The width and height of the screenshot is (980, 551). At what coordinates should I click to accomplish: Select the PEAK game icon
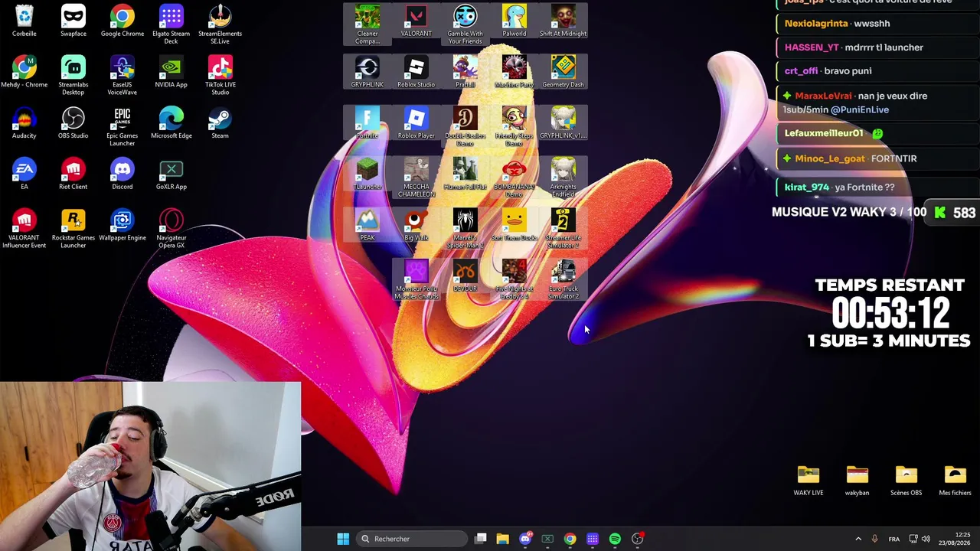pos(367,226)
